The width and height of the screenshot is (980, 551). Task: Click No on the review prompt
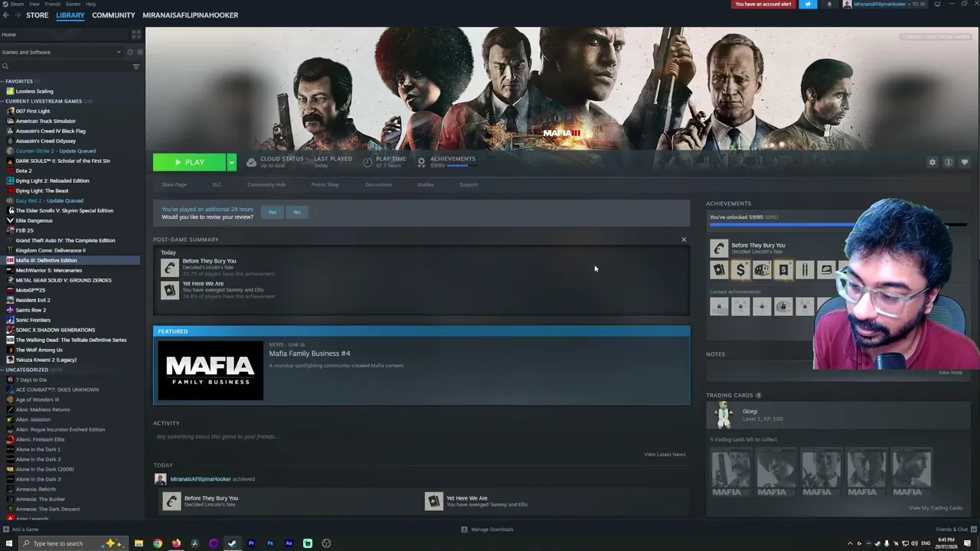(x=297, y=212)
